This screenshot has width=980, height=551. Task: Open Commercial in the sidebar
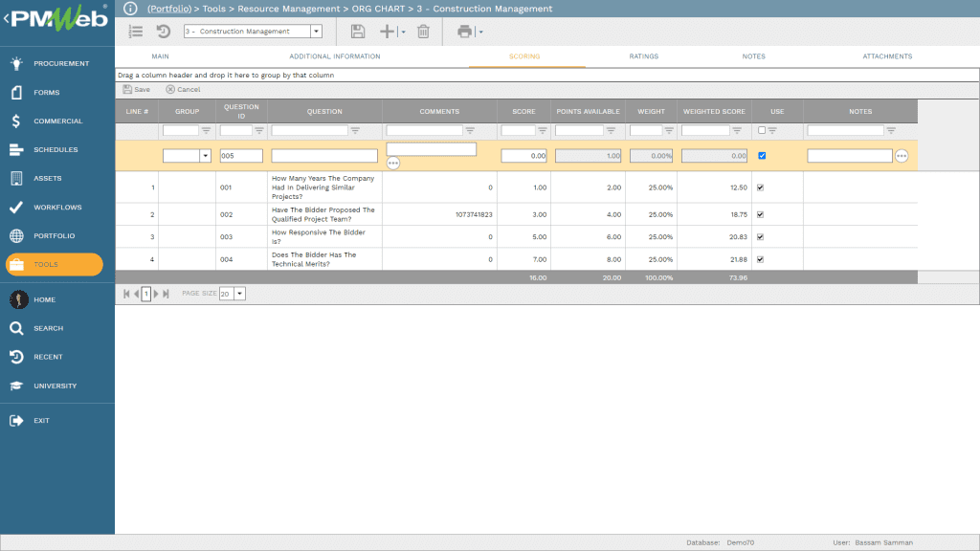point(56,121)
